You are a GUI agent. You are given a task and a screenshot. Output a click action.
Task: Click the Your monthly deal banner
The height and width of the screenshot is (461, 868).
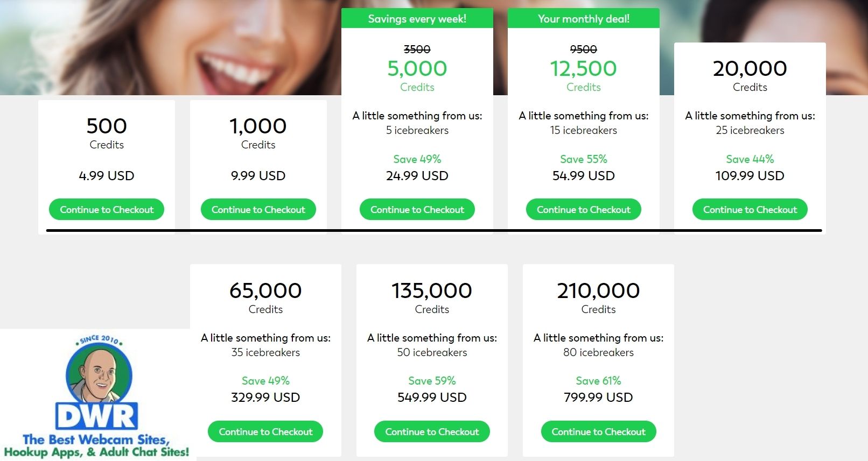pos(583,19)
